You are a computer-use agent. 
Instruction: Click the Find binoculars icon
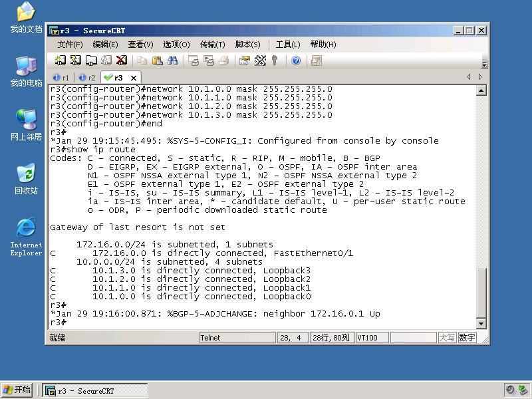[172, 61]
